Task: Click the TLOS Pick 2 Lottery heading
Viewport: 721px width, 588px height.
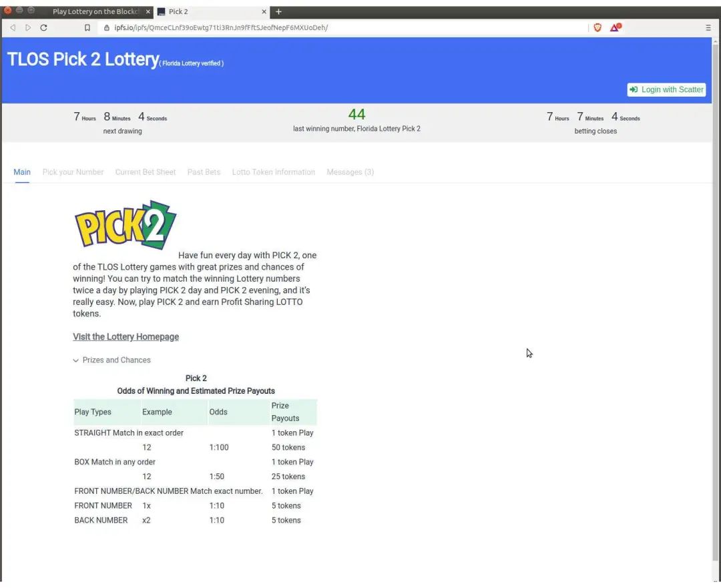Action: 83,59
